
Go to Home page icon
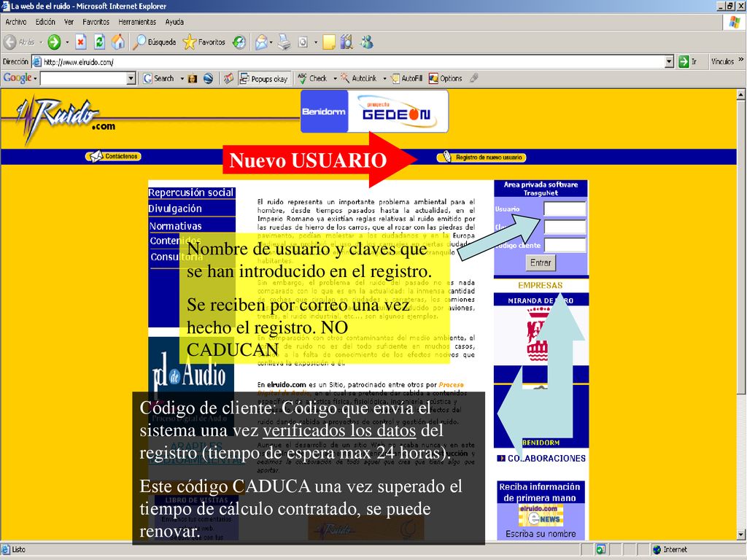click(117, 42)
